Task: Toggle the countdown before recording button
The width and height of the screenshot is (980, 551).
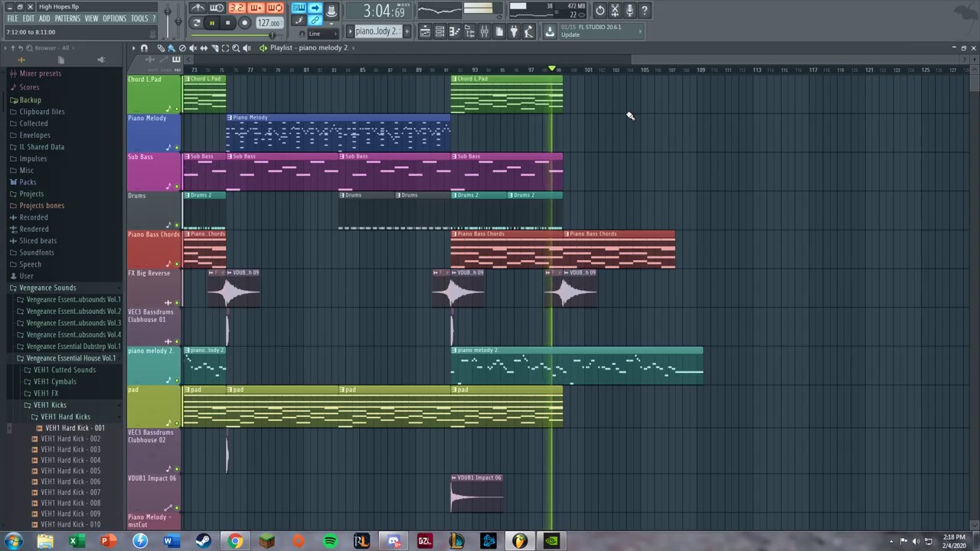Action: [237, 8]
